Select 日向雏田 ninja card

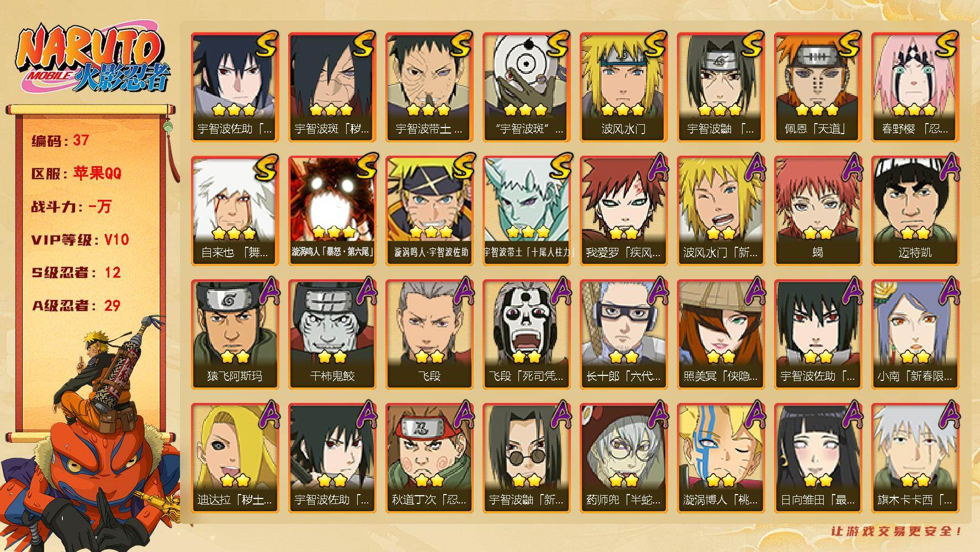(x=818, y=458)
